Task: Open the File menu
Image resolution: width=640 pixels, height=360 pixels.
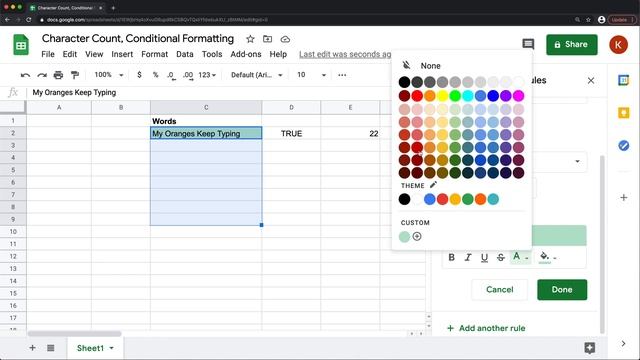Action: 48,54
